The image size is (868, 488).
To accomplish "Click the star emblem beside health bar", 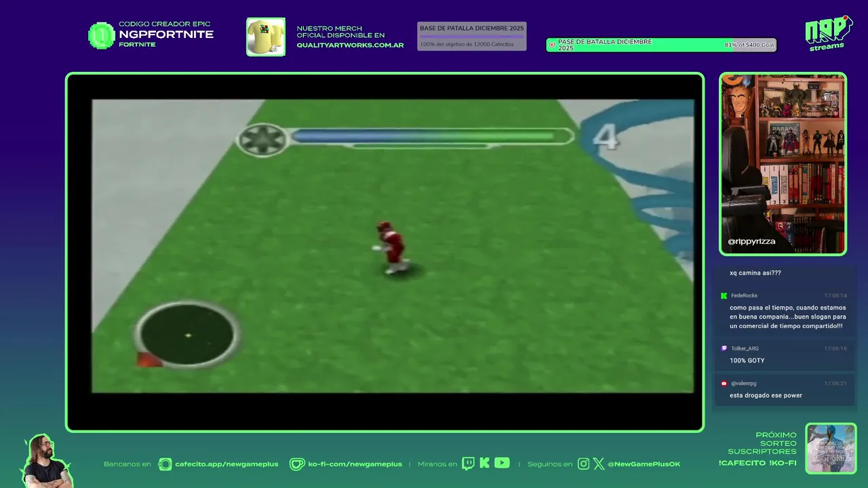I will coord(262,140).
